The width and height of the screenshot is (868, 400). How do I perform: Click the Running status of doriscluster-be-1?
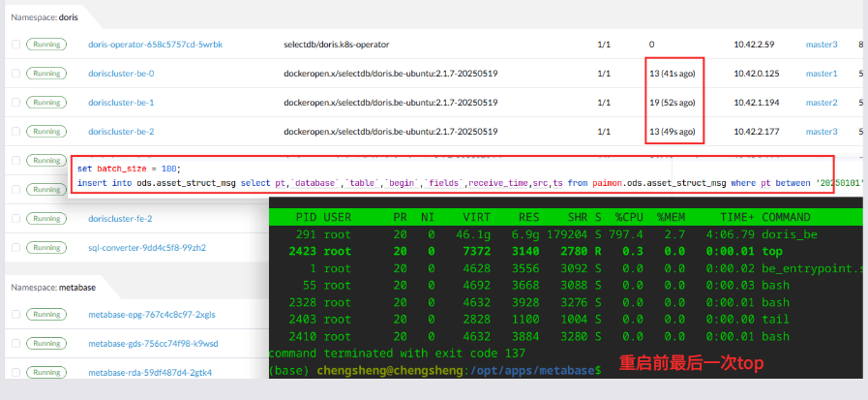[46, 103]
